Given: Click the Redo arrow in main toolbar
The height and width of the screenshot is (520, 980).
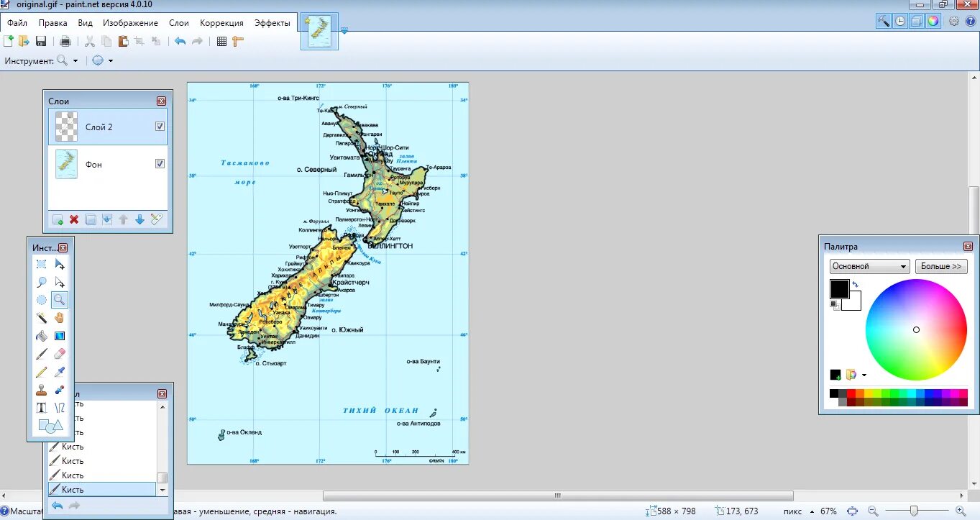Looking at the screenshot, I should point(197,41).
